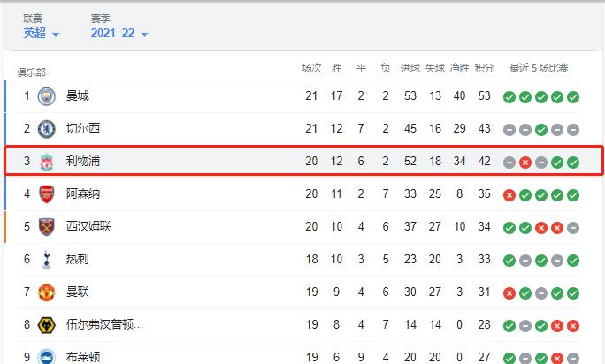Click the Liverpool club crest
Screen dimensions: 605x364
47,162
